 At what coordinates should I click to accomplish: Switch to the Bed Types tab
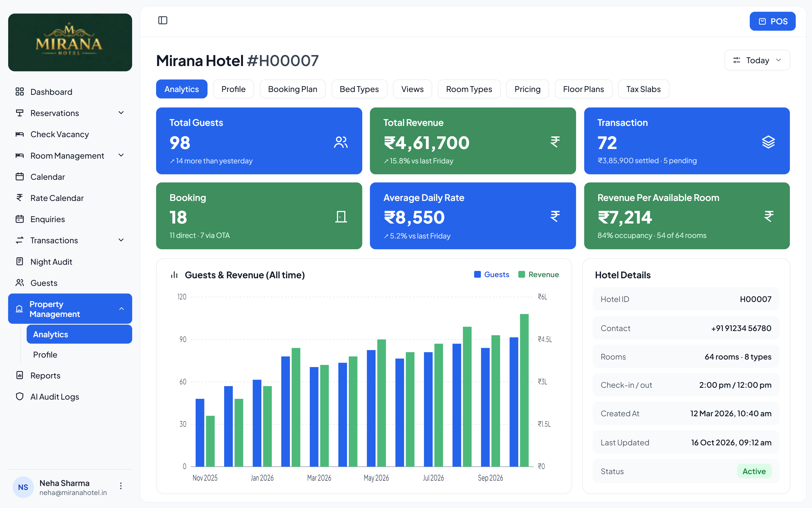359,89
